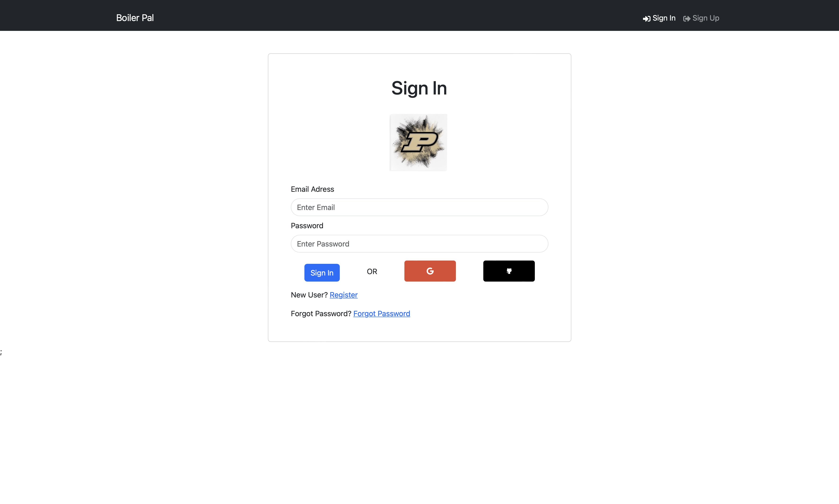Click the sign-in arrow icon in navbar

[647, 19]
